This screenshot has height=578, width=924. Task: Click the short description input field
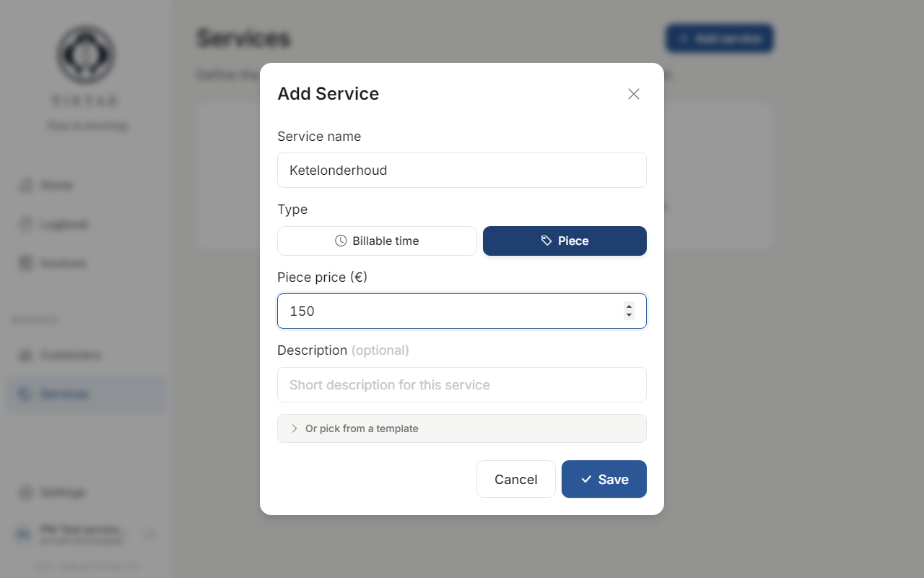pos(462,384)
